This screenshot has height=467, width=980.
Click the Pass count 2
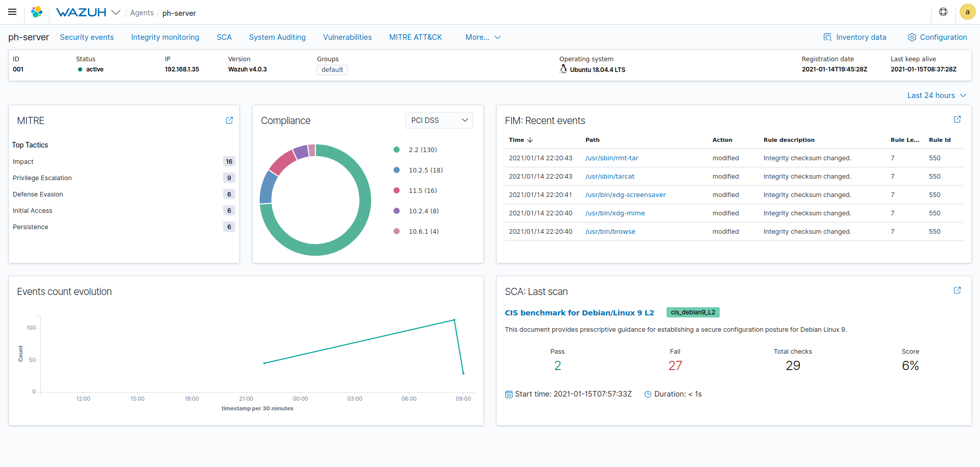[x=557, y=365]
